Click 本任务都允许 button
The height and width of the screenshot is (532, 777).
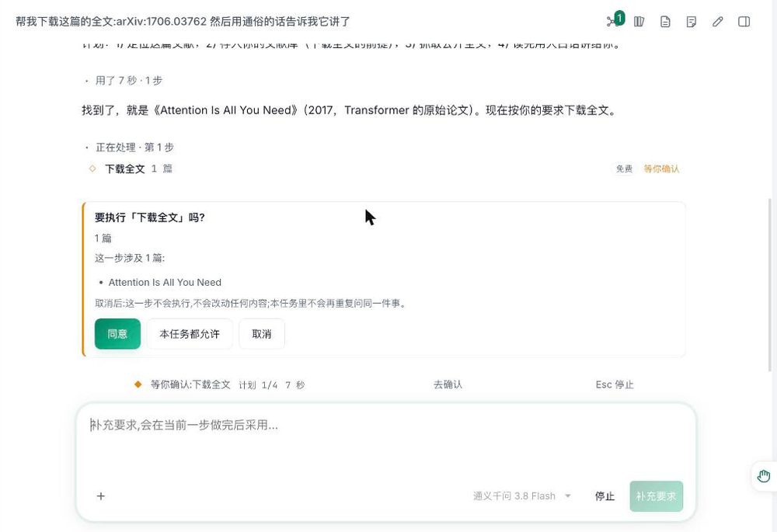click(x=190, y=334)
